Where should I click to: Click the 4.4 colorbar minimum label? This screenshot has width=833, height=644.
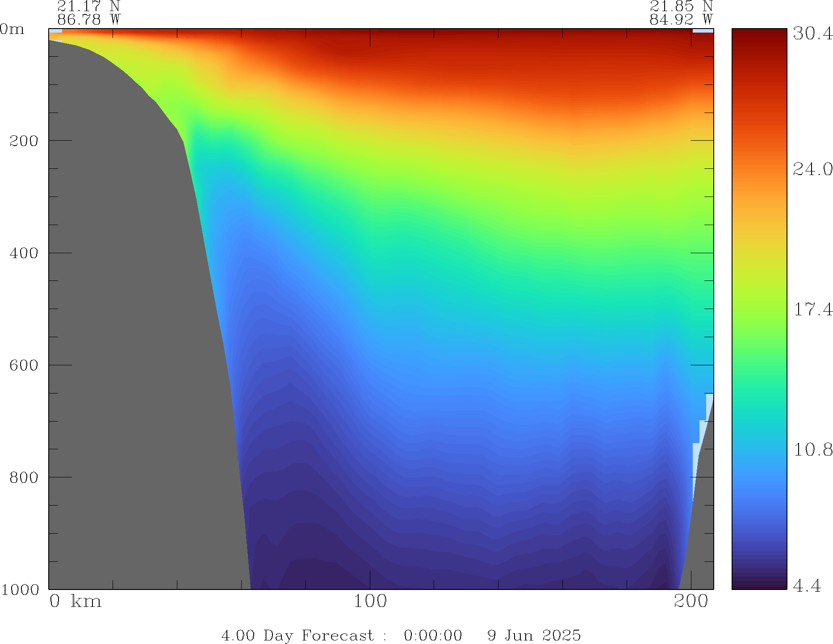pos(807,585)
